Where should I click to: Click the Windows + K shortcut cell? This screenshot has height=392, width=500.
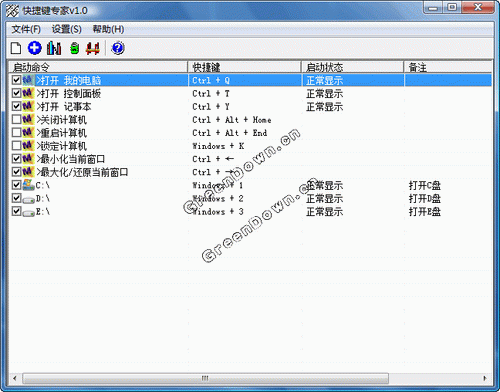tap(218, 146)
